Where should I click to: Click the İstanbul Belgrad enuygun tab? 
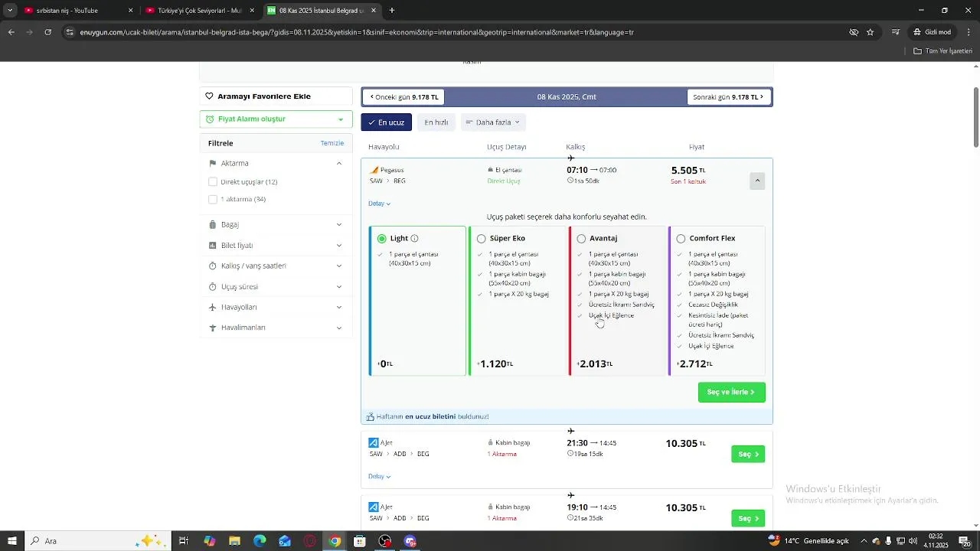(x=323, y=11)
